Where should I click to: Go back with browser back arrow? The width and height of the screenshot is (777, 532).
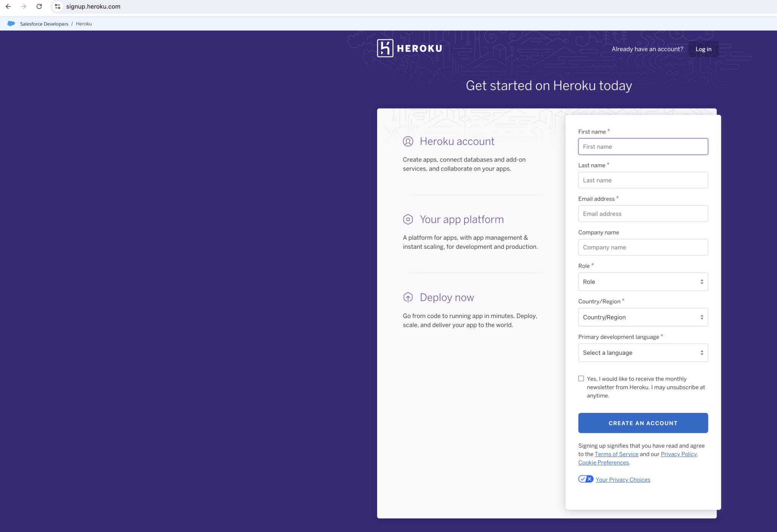tap(8, 6)
